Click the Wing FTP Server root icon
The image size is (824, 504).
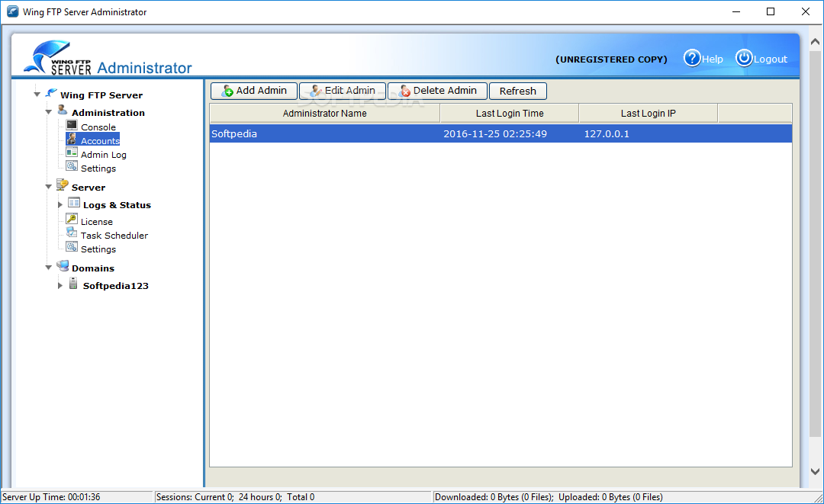point(51,93)
